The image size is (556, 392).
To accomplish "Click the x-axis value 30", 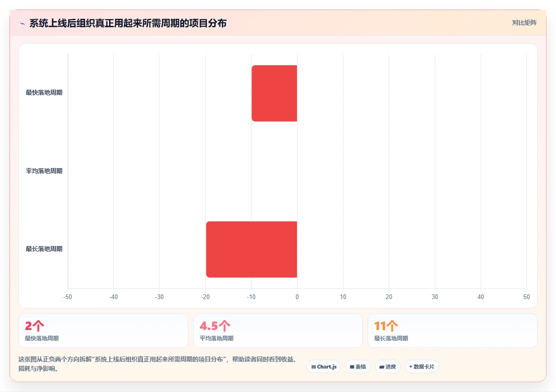I will point(435,297).
